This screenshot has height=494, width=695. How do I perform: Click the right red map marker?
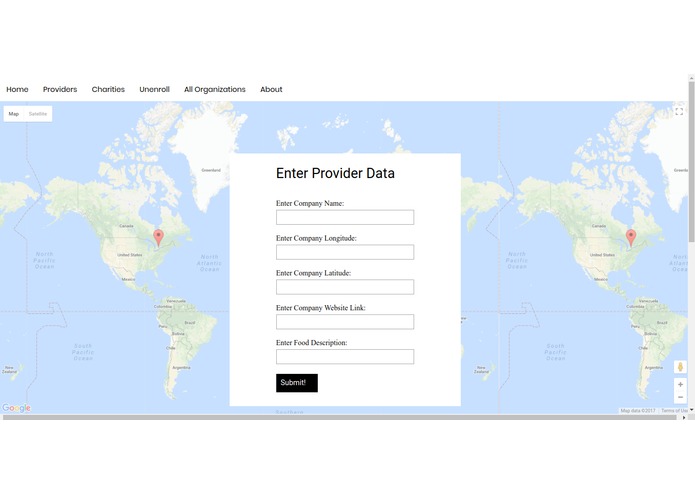tap(631, 237)
